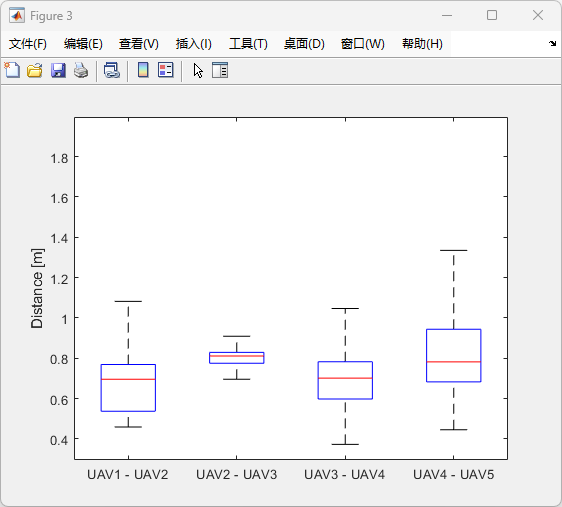
Task: Click the lower whisker cap of UAV3 - UAV4
Action: (x=345, y=444)
